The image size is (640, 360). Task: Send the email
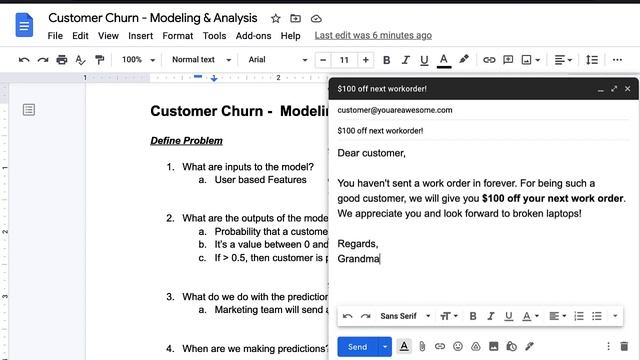coord(358,347)
